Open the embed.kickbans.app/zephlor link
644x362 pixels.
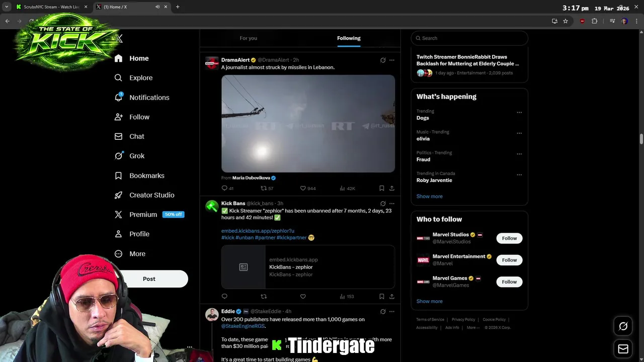pyautogui.click(x=258, y=231)
